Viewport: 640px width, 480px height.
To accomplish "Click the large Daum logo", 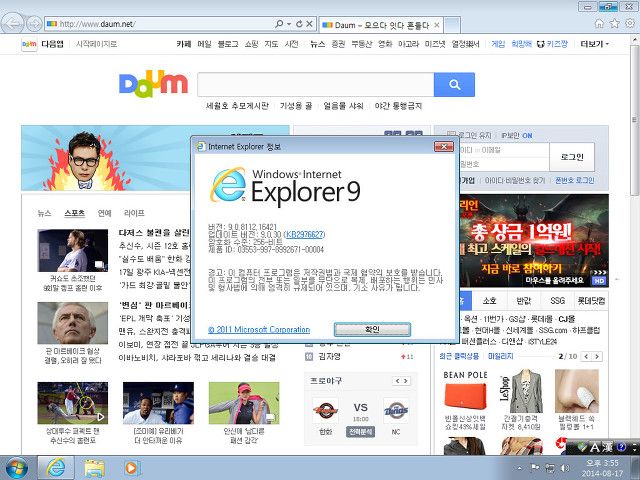I will 153,84.
